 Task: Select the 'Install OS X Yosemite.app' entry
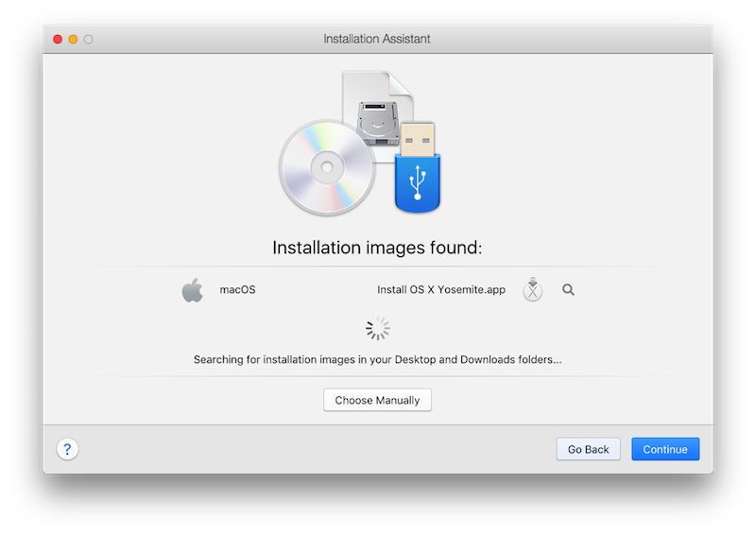coord(441,289)
